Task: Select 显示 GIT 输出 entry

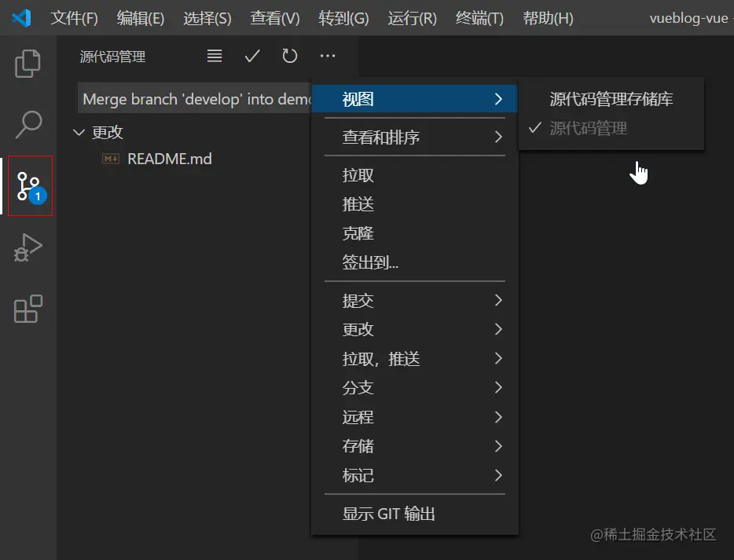Action: pos(415,514)
